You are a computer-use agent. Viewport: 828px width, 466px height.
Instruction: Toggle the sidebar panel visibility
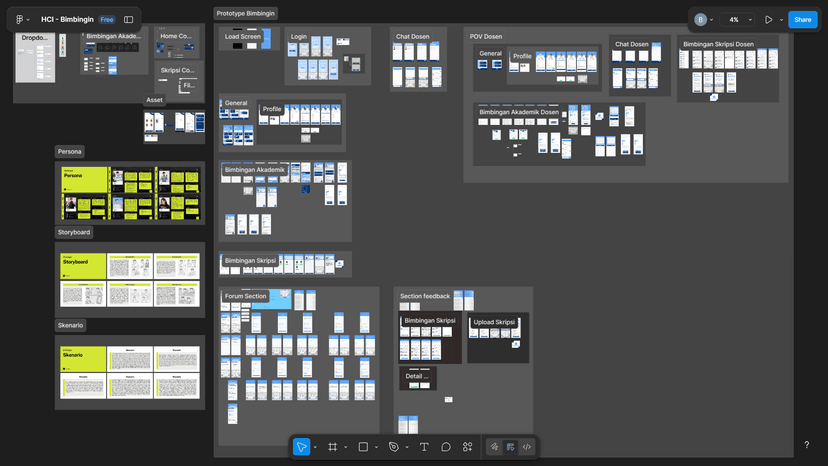129,19
